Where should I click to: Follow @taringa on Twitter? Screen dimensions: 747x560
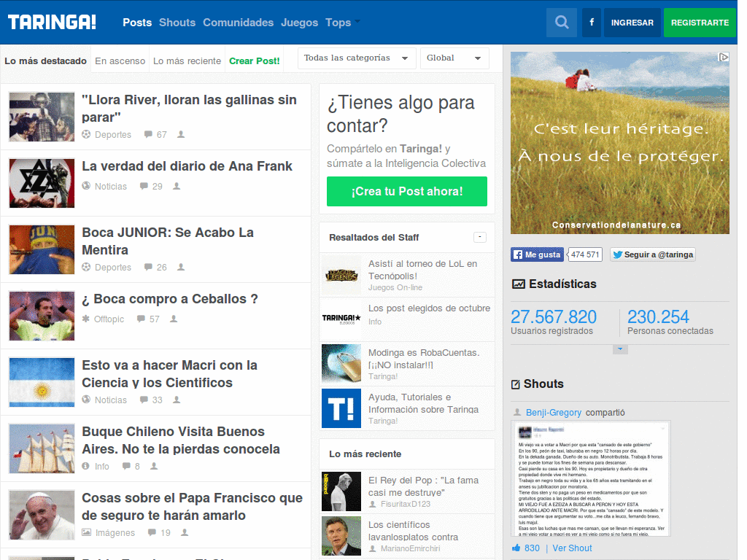653,254
